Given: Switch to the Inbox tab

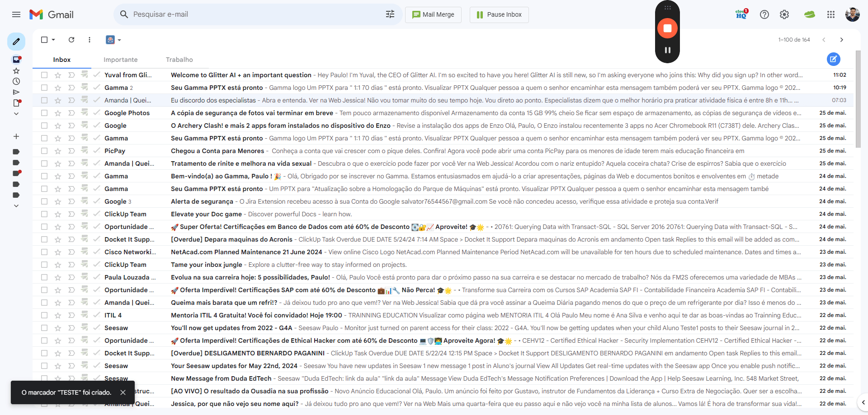Looking at the screenshot, I should click(62, 60).
